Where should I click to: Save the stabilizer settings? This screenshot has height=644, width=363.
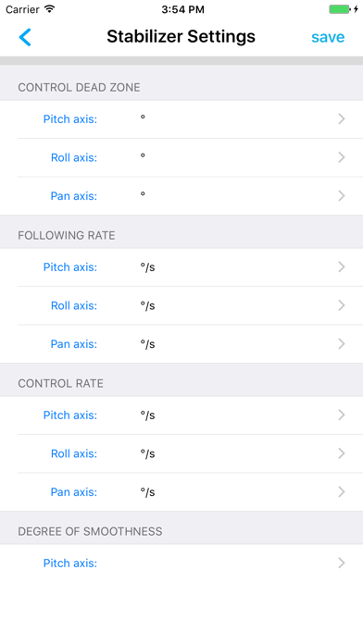[328, 37]
